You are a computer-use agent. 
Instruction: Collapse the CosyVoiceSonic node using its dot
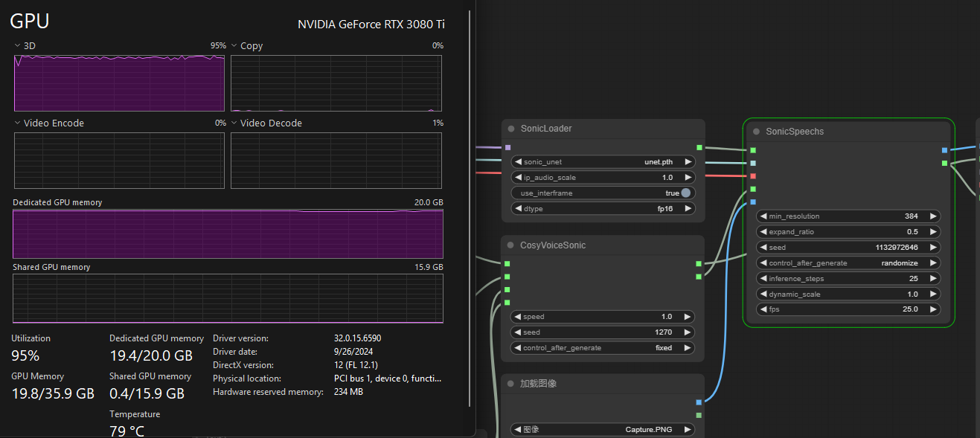[x=510, y=245]
